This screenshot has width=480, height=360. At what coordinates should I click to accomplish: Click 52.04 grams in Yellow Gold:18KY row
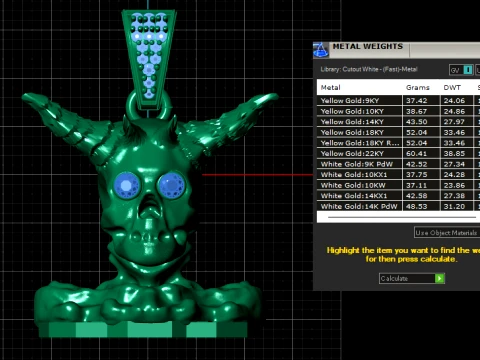[421, 132]
